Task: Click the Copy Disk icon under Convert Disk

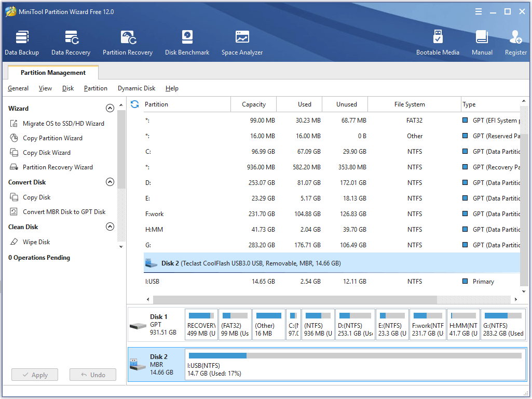Action: [x=13, y=197]
